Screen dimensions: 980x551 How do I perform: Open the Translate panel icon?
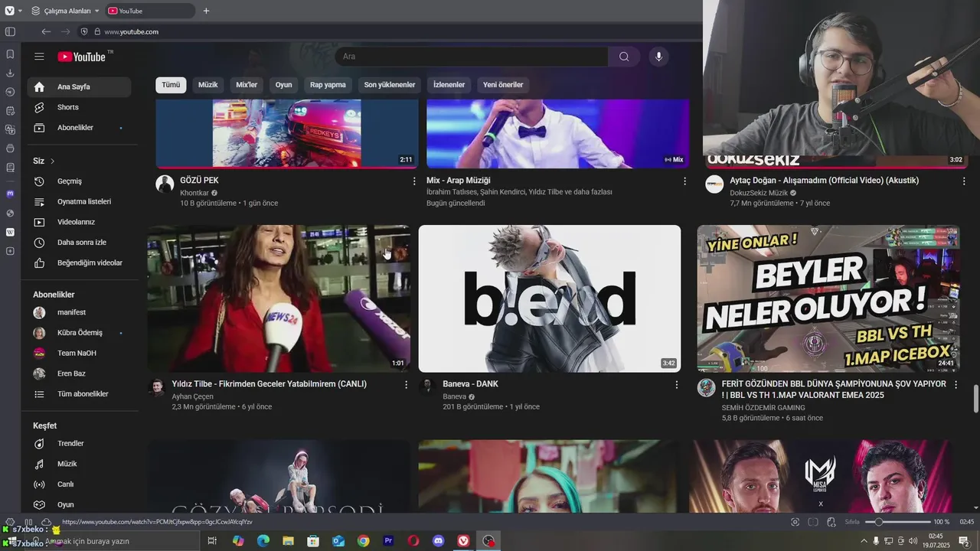click(x=10, y=129)
